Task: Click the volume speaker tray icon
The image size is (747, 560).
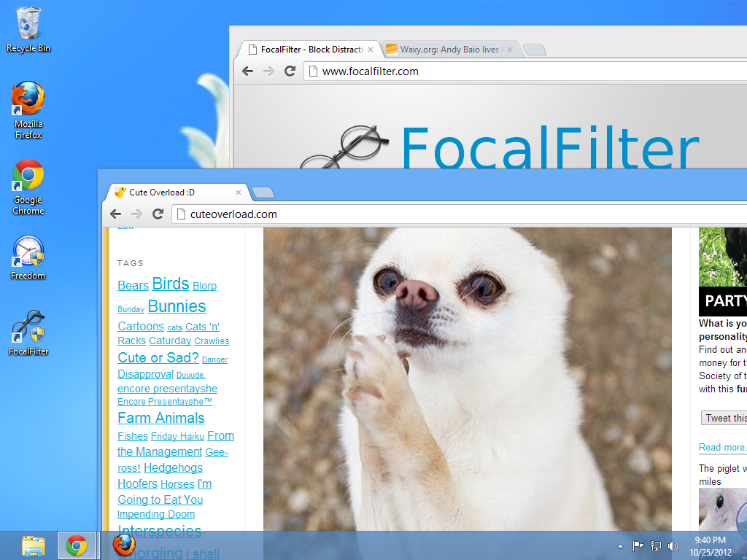Action: (673, 545)
